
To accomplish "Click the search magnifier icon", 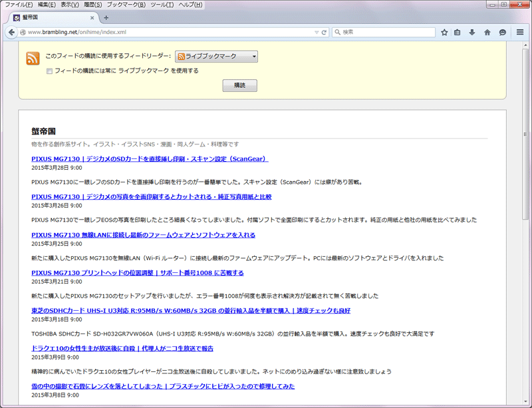I will click(x=337, y=32).
